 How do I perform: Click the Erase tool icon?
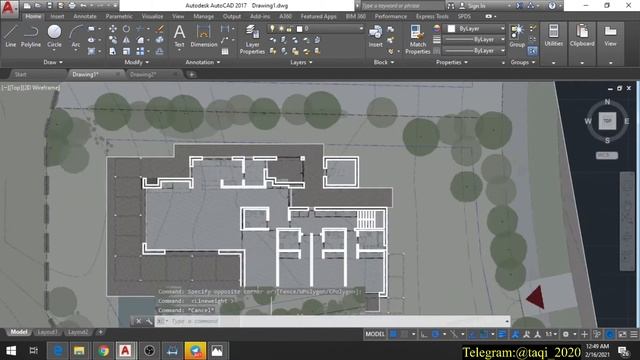(160, 29)
